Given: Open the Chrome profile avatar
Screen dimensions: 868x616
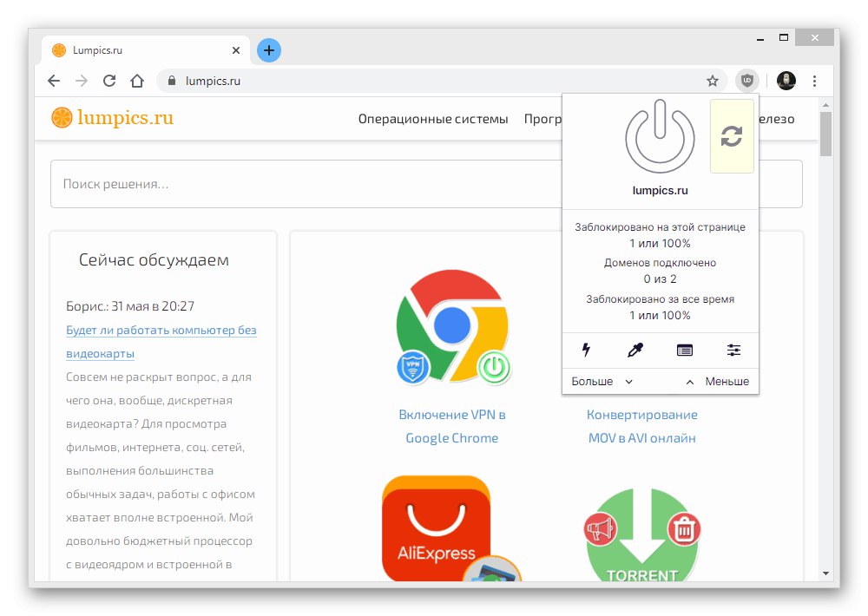Looking at the screenshot, I should (786, 81).
